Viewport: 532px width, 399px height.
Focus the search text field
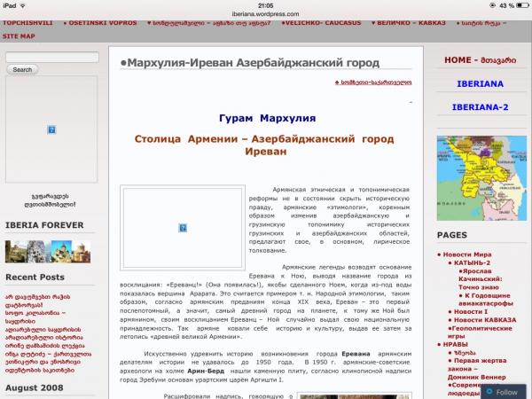pos(53,57)
